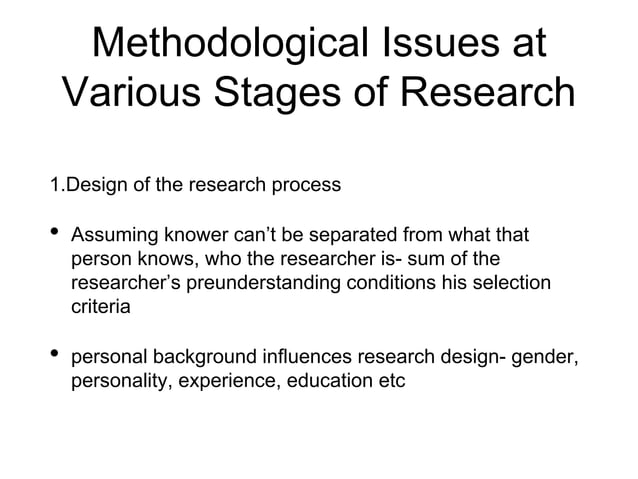Click the heading "1.Design of the research process"
This screenshot has width=638, height=479.
coord(195,185)
